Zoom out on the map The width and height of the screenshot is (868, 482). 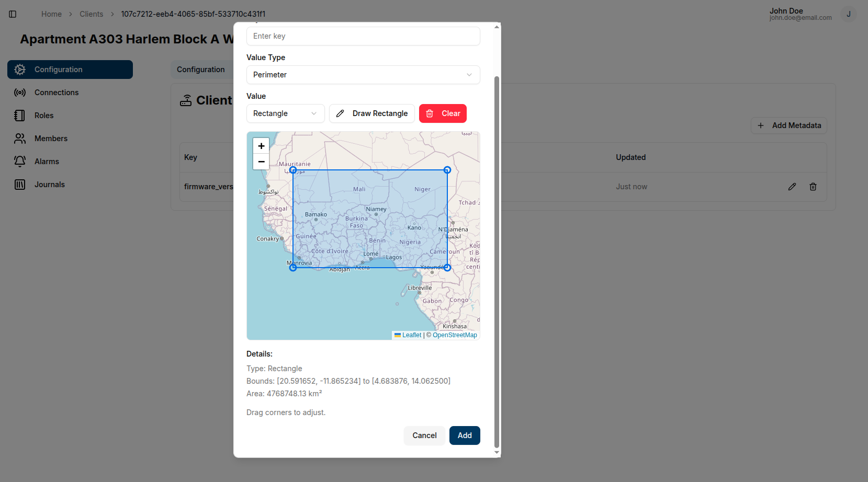coord(261,162)
